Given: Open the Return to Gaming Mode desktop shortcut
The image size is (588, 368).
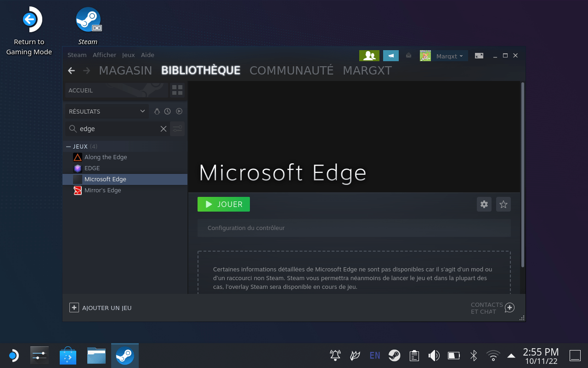Looking at the screenshot, I should pyautogui.click(x=29, y=30).
